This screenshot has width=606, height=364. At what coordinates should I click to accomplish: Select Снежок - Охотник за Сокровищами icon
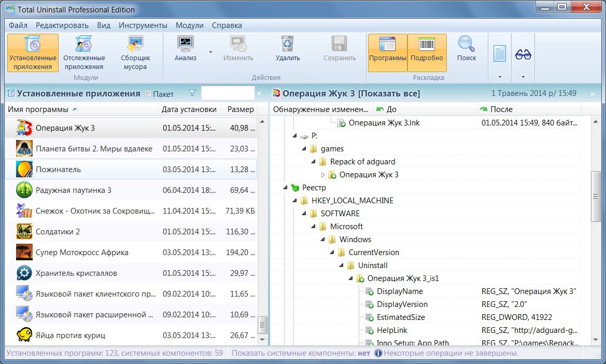coord(24,211)
